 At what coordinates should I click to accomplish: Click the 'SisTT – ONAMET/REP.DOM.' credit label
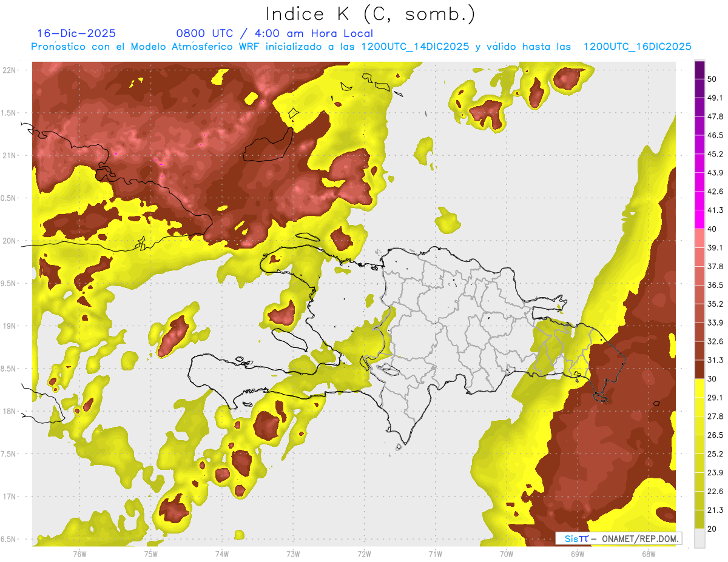pos(618,538)
